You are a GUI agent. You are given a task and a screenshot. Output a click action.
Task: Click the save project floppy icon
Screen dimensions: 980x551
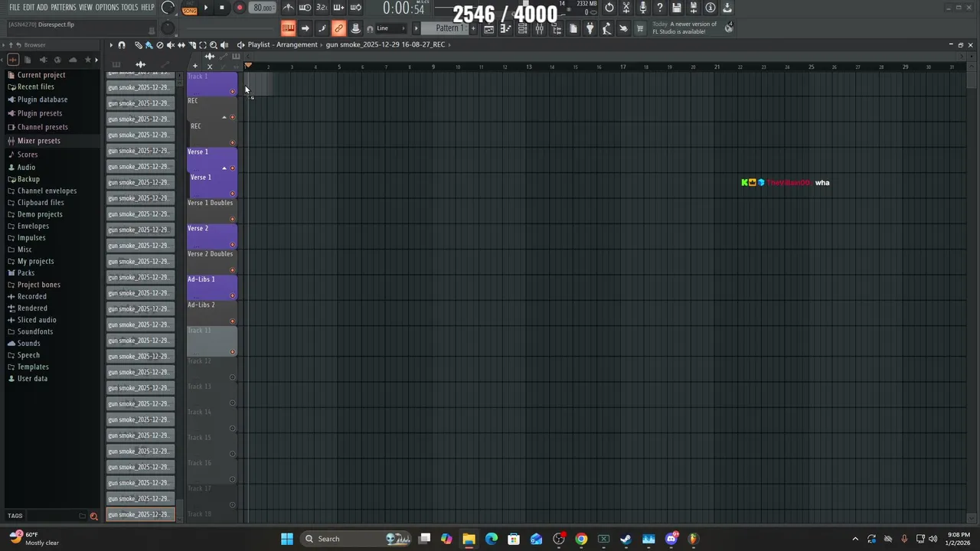coord(677,8)
